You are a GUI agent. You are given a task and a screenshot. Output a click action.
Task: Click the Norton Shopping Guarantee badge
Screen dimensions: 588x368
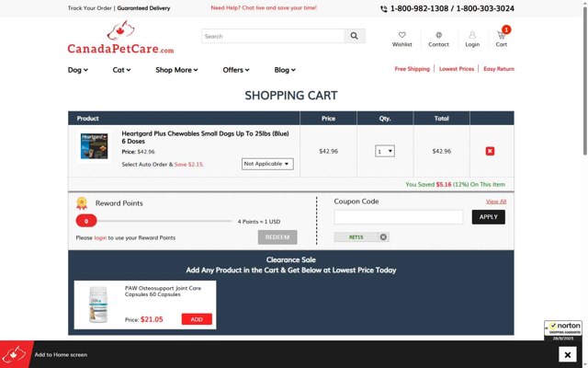[x=563, y=330]
